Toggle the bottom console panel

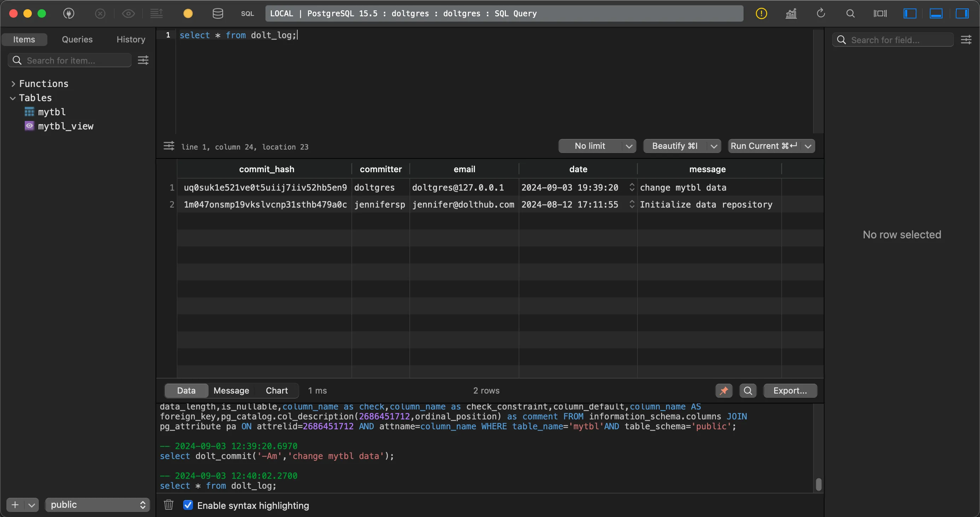pyautogui.click(x=936, y=14)
